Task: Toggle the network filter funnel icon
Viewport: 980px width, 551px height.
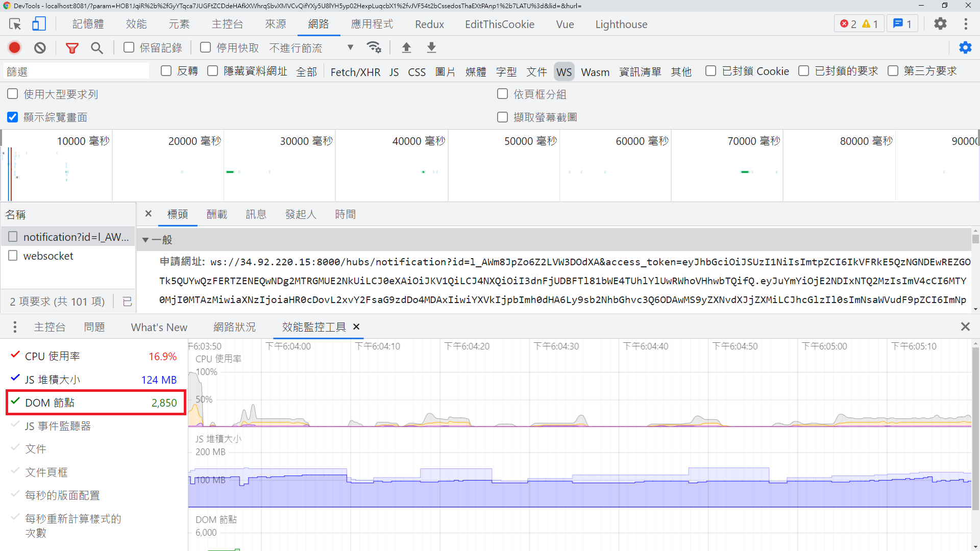Action: (x=72, y=47)
